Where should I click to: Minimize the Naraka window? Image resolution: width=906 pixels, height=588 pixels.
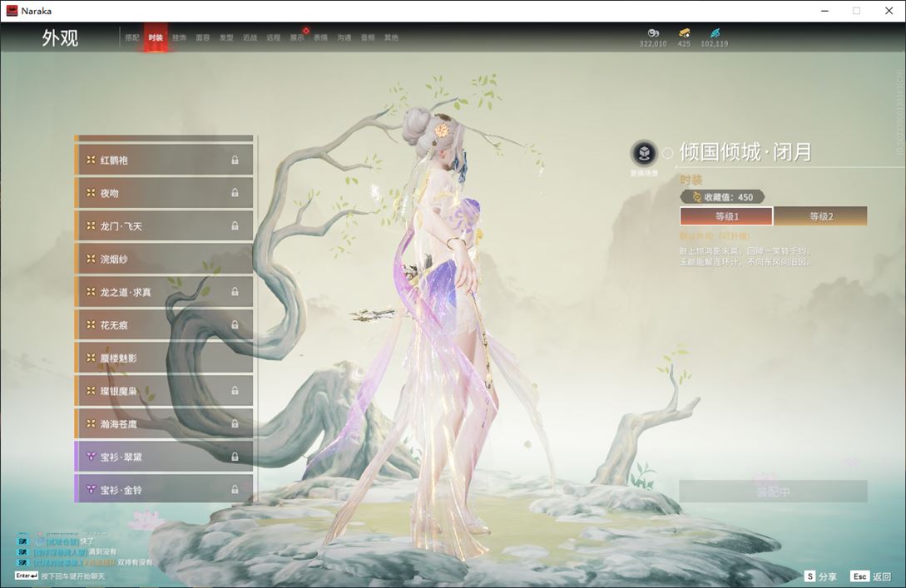(x=824, y=11)
